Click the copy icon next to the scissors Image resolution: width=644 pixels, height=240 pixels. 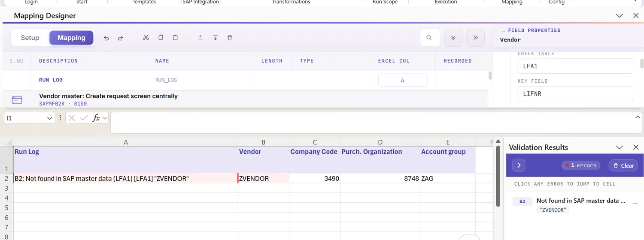pos(161,38)
